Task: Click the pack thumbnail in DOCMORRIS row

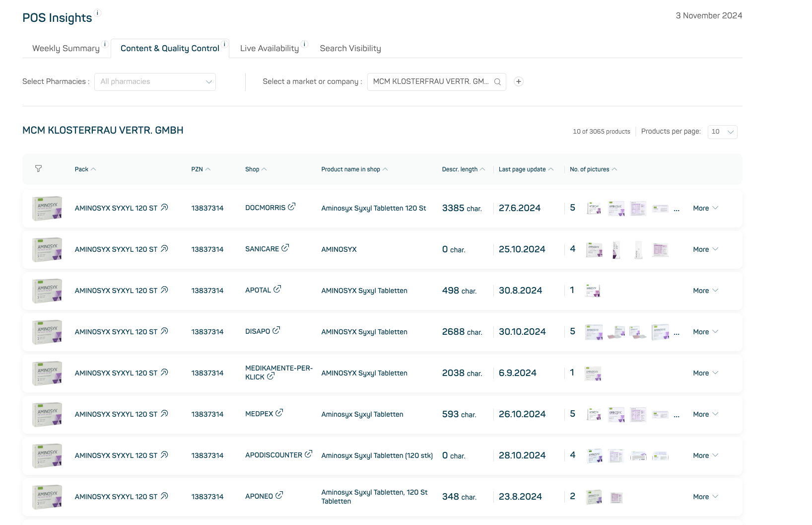Action: pos(47,208)
